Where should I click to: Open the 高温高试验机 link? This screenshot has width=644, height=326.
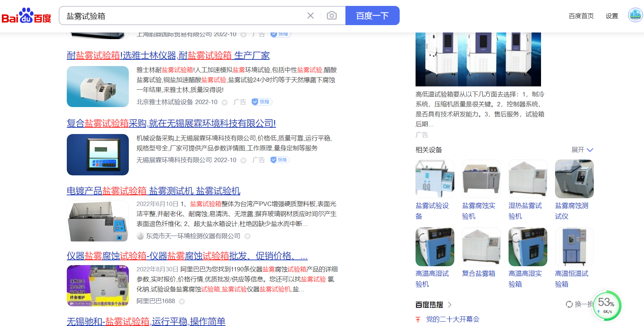pyautogui.click(x=432, y=279)
